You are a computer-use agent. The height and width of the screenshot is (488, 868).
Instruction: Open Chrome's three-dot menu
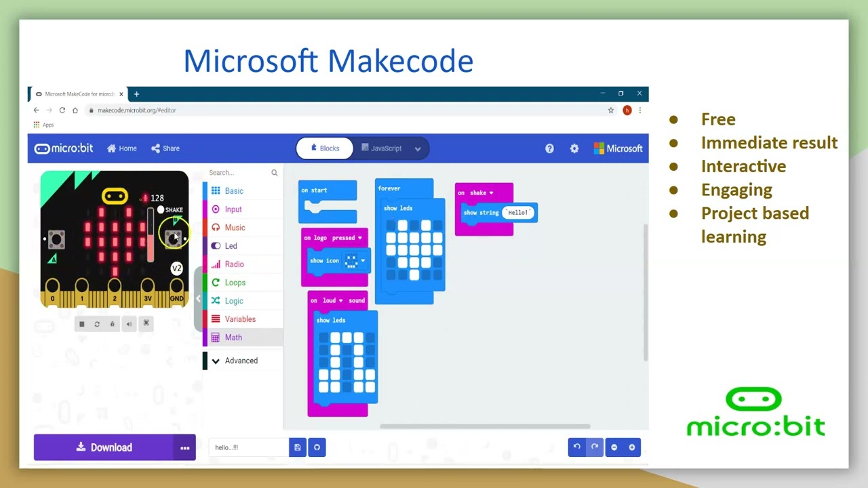tap(639, 110)
